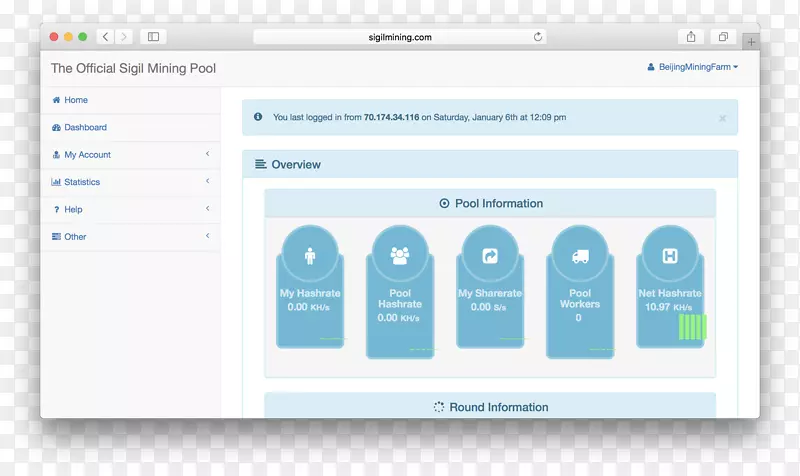Click the Round Information spinner icon
This screenshot has height=476, width=800.
pyautogui.click(x=439, y=407)
